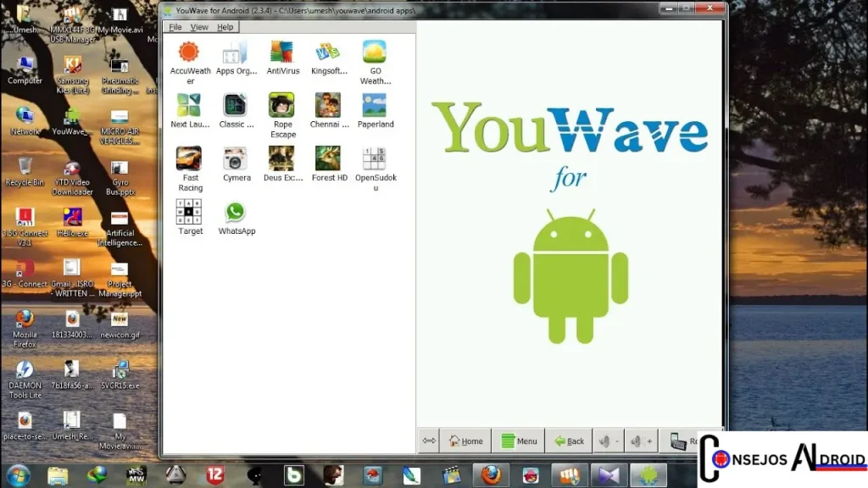Open the AntiVirus app
The image size is (868, 488).
click(x=281, y=52)
